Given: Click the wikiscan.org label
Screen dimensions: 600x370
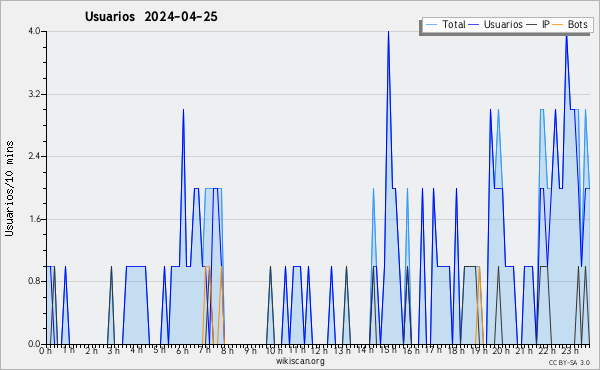Looking at the screenshot, I should pyautogui.click(x=300, y=361).
